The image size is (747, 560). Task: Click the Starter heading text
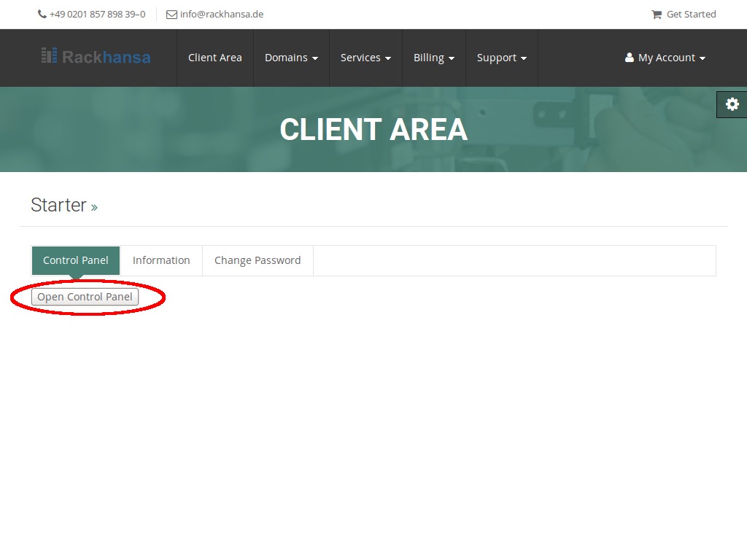point(58,205)
